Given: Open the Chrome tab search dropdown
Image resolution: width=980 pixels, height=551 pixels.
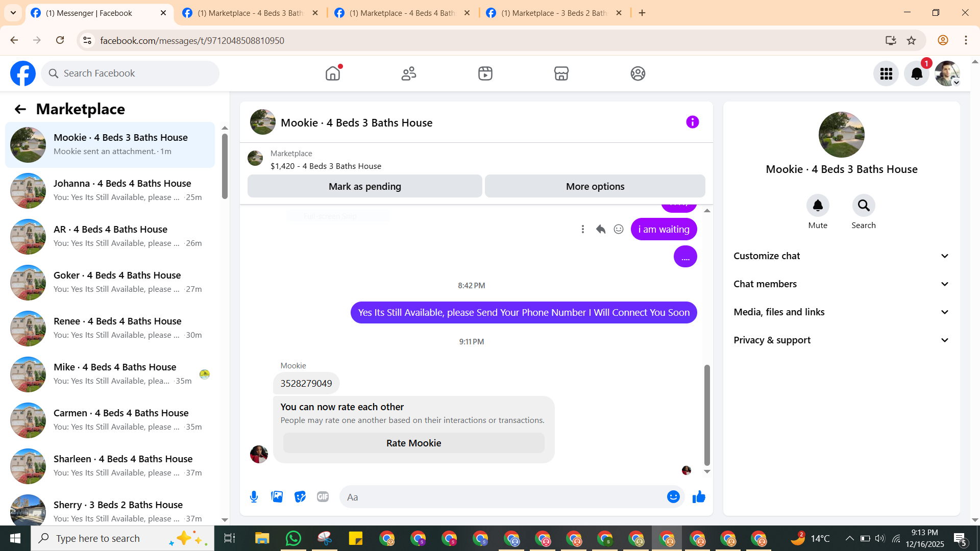Looking at the screenshot, I should coord(13,13).
